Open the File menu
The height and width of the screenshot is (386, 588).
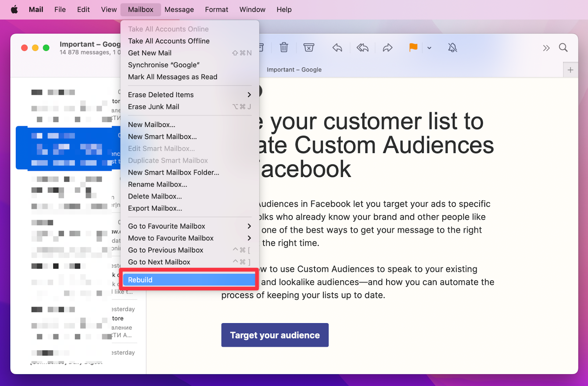click(60, 10)
